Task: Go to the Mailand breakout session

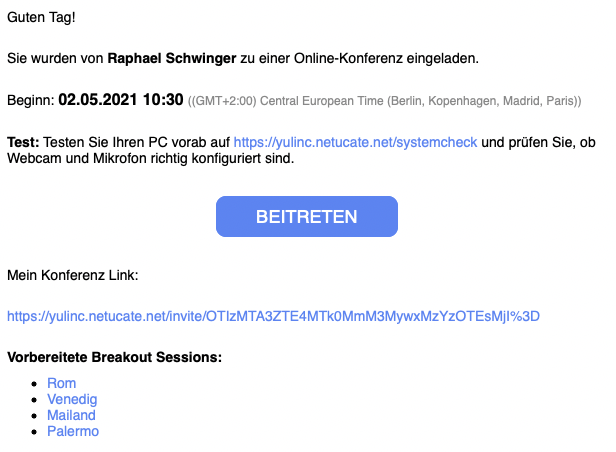Action: point(71,415)
